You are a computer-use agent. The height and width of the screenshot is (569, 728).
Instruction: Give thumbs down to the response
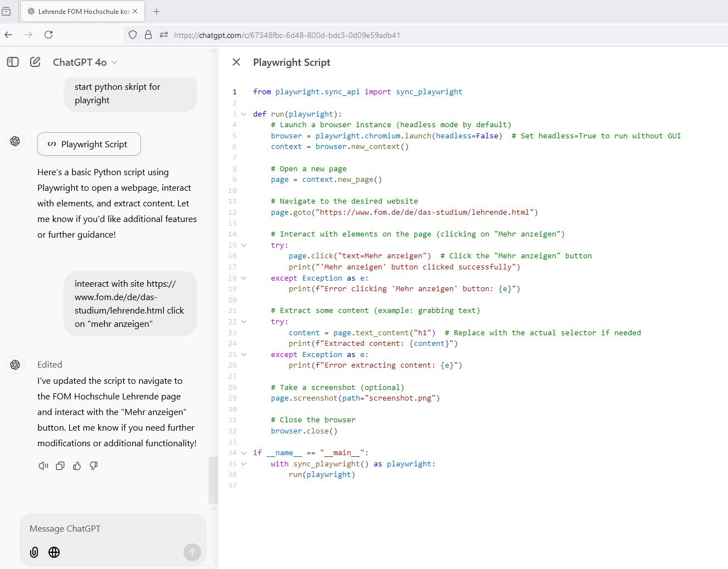coord(94,466)
